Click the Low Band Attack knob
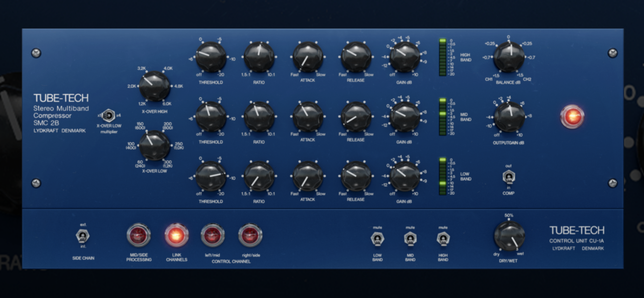The width and height of the screenshot is (644, 298). [x=307, y=176]
